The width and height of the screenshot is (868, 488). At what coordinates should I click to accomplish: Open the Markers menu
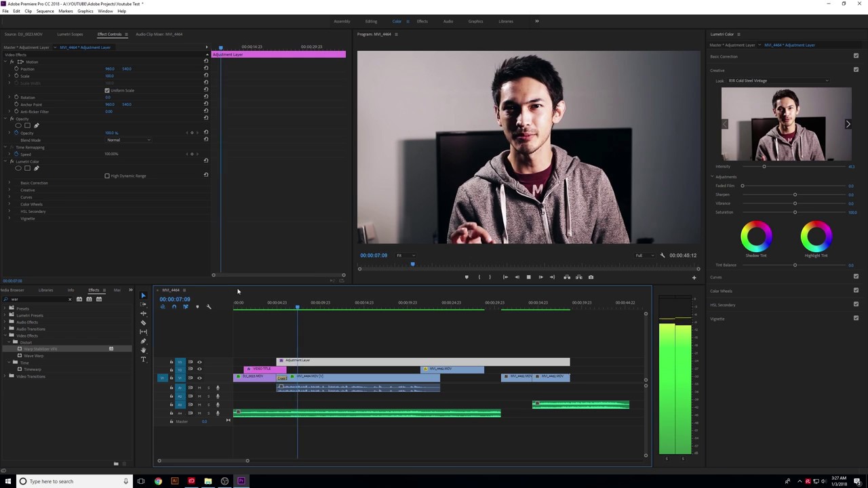point(66,11)
